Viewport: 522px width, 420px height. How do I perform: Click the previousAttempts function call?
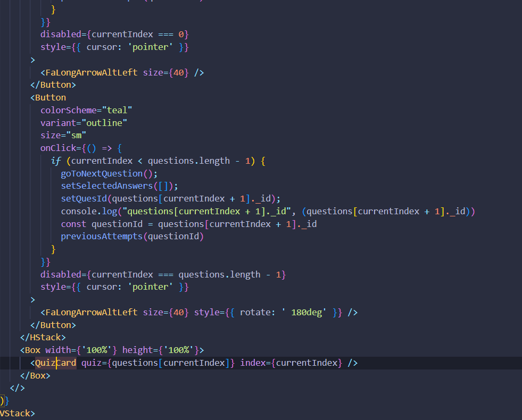click(101, 237)
